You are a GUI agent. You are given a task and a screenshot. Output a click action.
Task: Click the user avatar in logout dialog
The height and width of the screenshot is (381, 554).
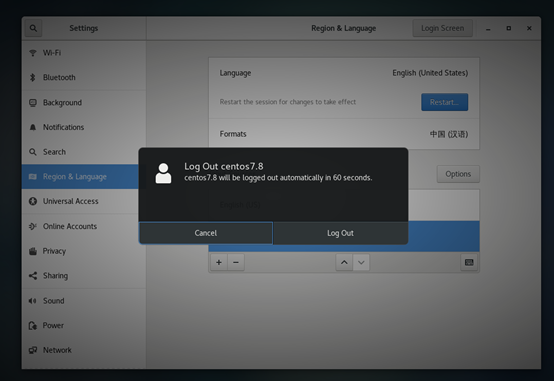[163, 173]
